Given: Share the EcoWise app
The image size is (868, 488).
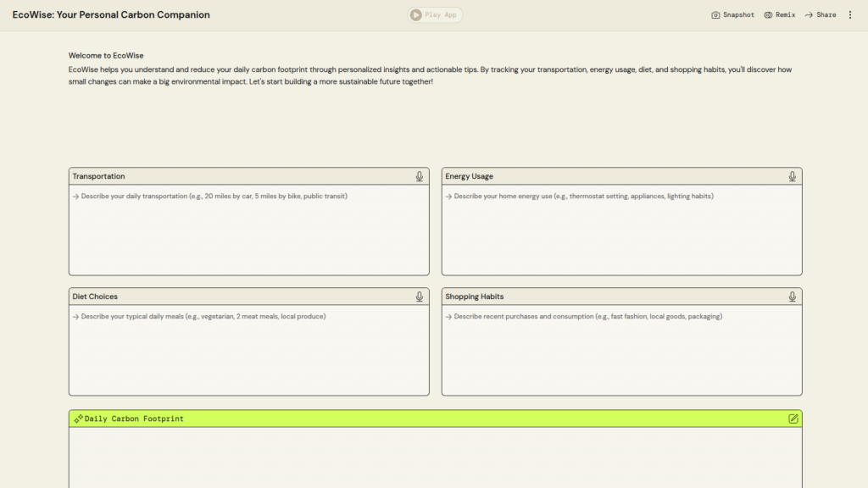Looking at the screenshot, I should (821, 14).
